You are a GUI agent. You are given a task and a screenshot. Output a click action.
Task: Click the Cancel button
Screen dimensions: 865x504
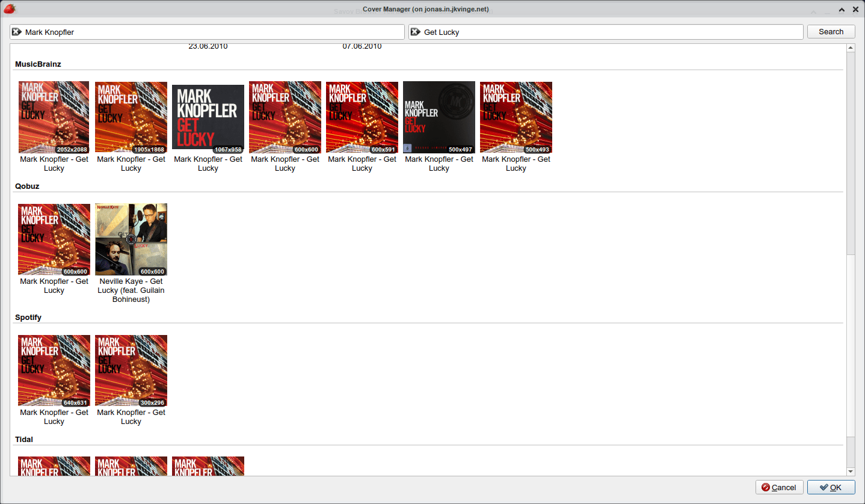(780, 487)
